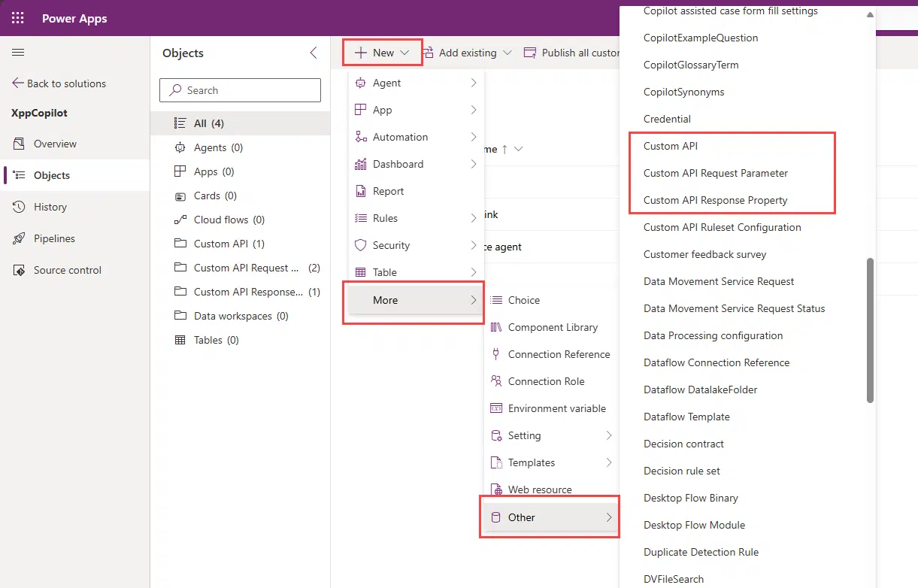
Task: Collapse the Objects panel
Action: [x=314, y=53]
